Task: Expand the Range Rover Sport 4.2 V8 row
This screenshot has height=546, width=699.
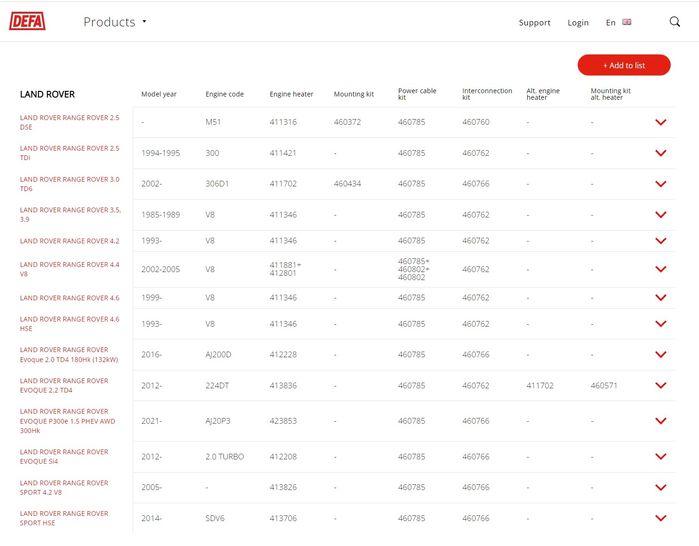Action: 661,487
